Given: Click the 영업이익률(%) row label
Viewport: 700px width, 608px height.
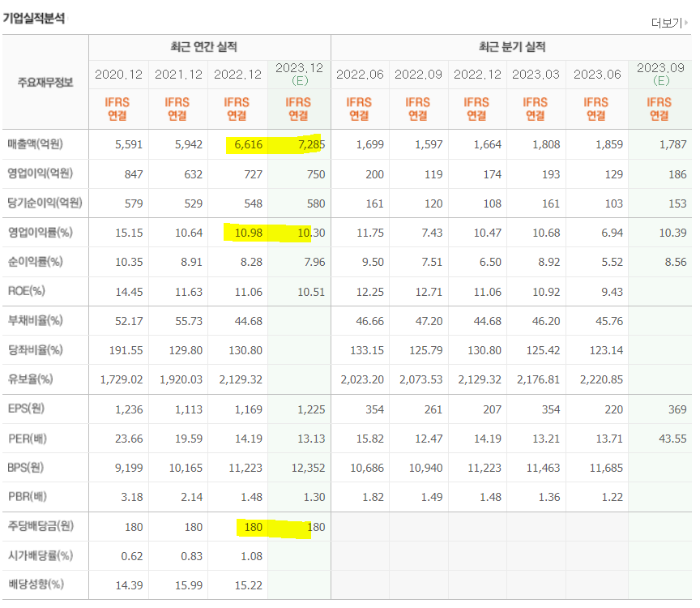Looking at the screenshot, I should point(41,233).
